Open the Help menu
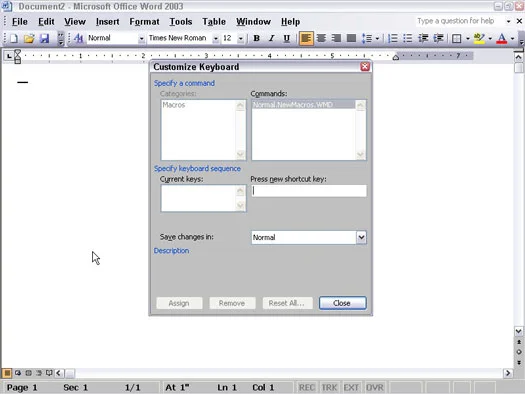The height and width of the screenshot is (394, 525). pyautogui.click(x=290, y=22)
